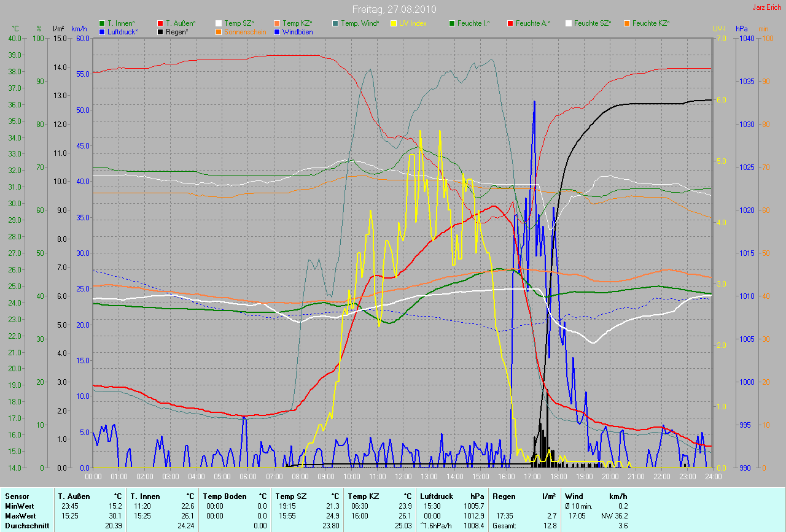Click the red T. Außen legend swatch

click(x=161, y=23)
